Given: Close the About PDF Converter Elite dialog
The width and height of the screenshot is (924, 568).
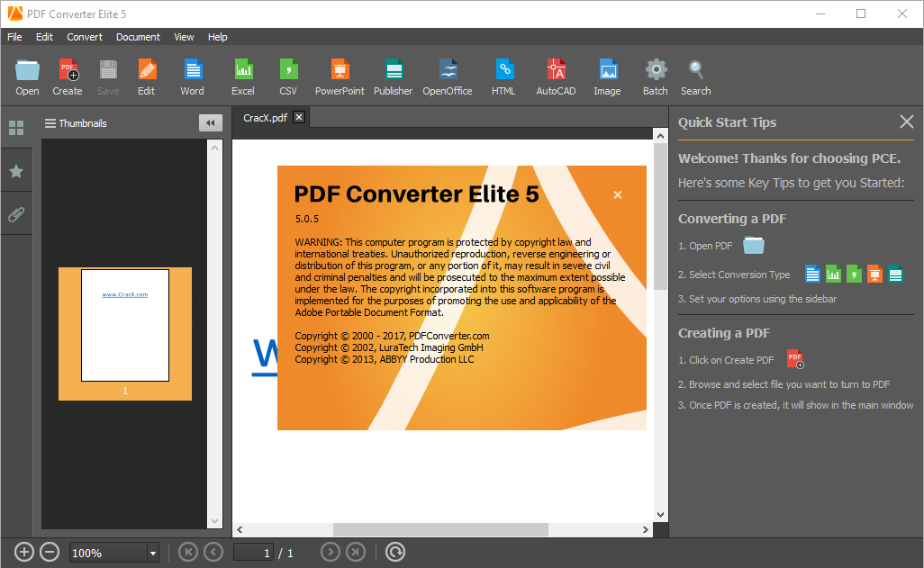Looking at the screenshot, I should click(618, 195).
